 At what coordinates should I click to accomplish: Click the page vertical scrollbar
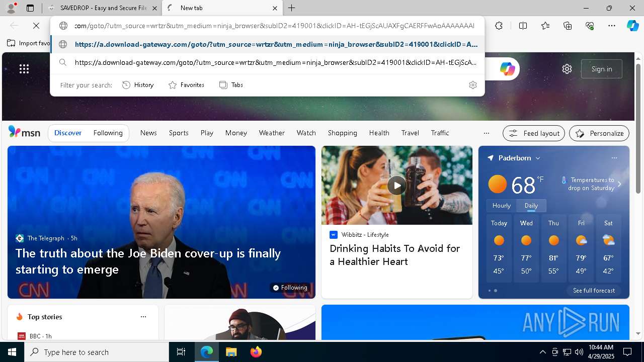[638, 129]
